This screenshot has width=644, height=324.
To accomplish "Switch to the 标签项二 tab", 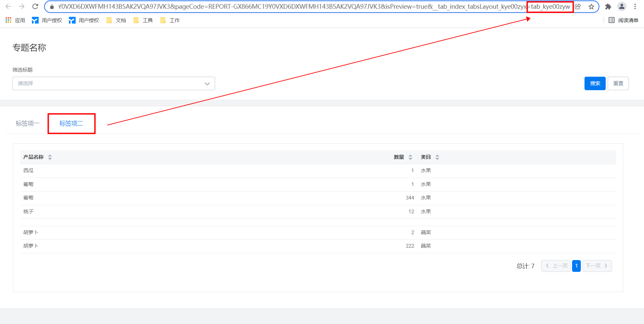I will coord(71,123).
